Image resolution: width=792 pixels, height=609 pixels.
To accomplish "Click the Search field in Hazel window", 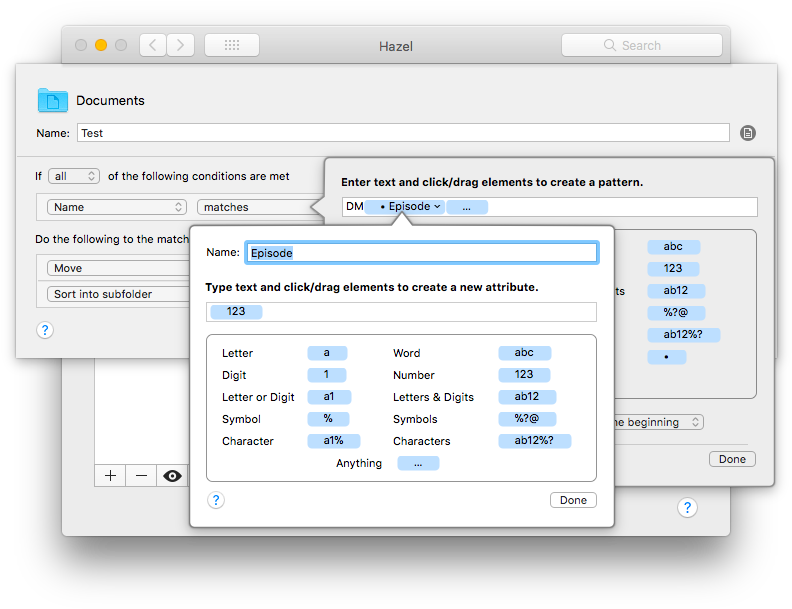I will pyautogui.click(x=641, y=45).
